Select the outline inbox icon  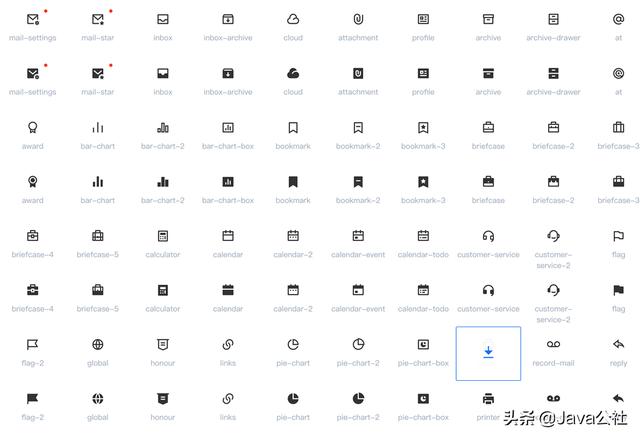click(163, 19)
